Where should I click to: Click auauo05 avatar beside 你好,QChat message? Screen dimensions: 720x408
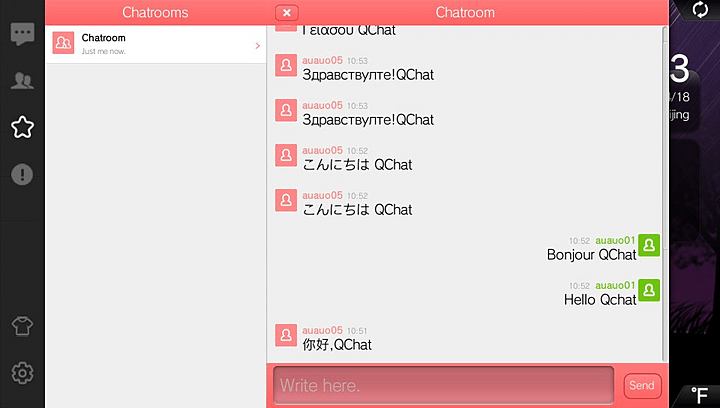[286, 335]
